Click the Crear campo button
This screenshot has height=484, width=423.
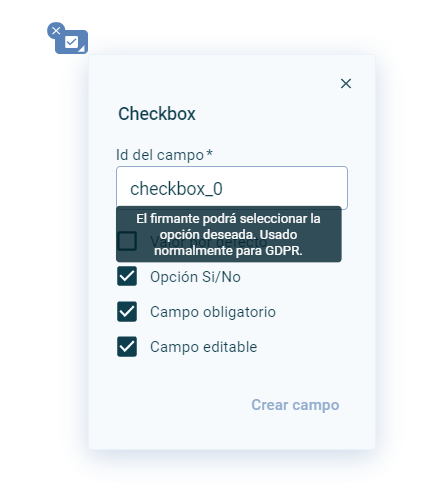(x=295, y=405)
